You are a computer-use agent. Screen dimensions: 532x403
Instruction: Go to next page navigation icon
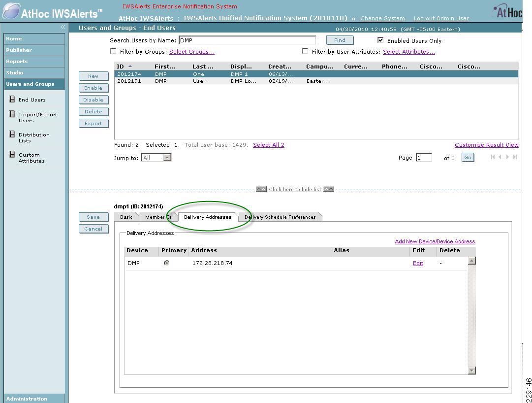pos(507,157)
